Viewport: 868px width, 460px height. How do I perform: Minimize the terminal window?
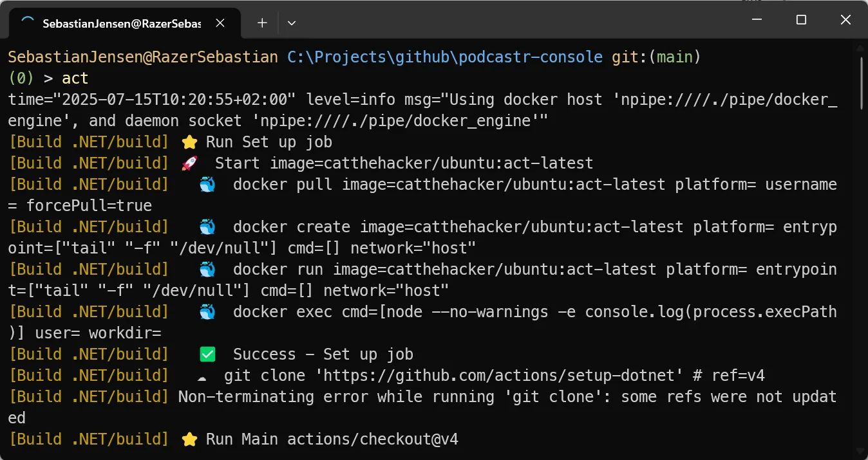pos(756,20)
